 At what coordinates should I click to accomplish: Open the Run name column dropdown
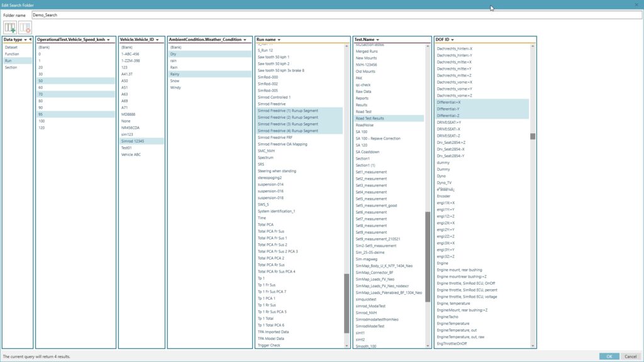tap(280, 39)
